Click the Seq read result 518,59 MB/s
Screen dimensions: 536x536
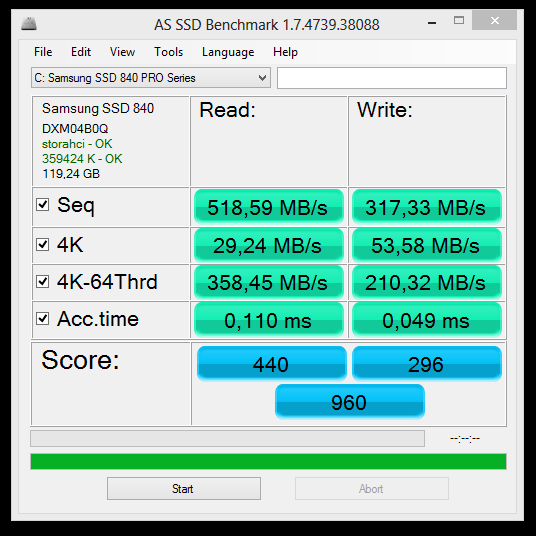[269, 207]
